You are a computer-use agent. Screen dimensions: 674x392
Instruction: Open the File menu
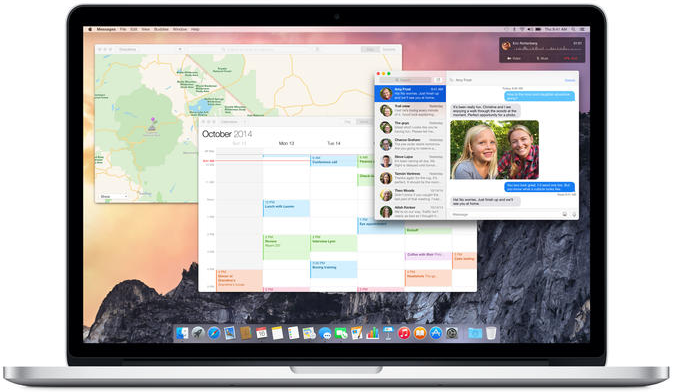pyautogui.click(x=123, y=29)
